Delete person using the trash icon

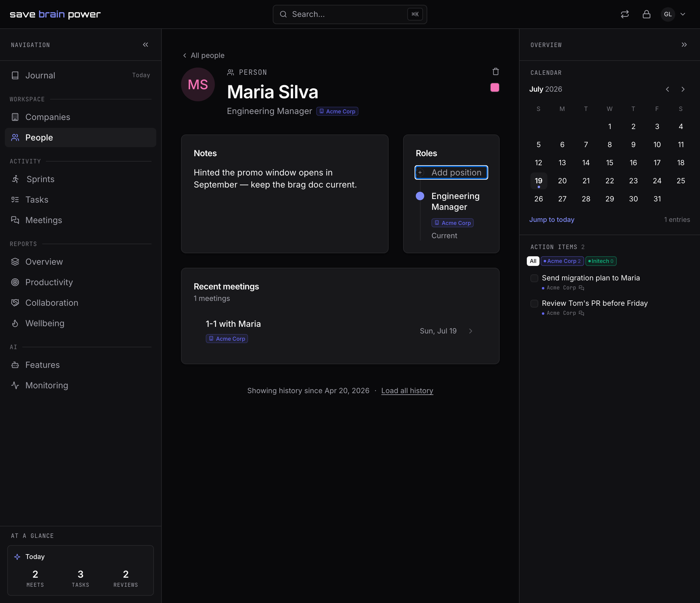(x=495, y=71)
